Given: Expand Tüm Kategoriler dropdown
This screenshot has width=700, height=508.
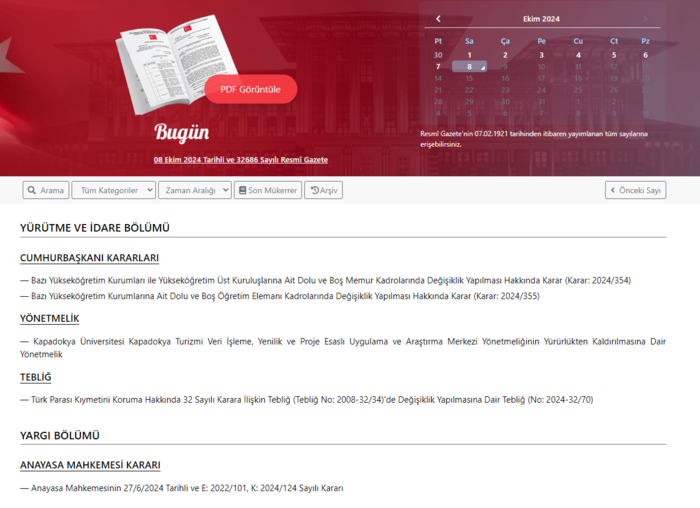Looking at the screenshot, I should [x=114, y=190].
